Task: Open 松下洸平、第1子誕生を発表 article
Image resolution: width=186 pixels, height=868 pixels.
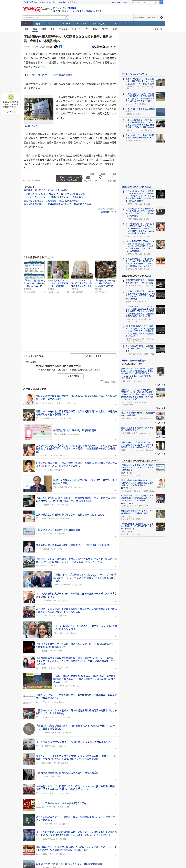Action: point(76,464)
